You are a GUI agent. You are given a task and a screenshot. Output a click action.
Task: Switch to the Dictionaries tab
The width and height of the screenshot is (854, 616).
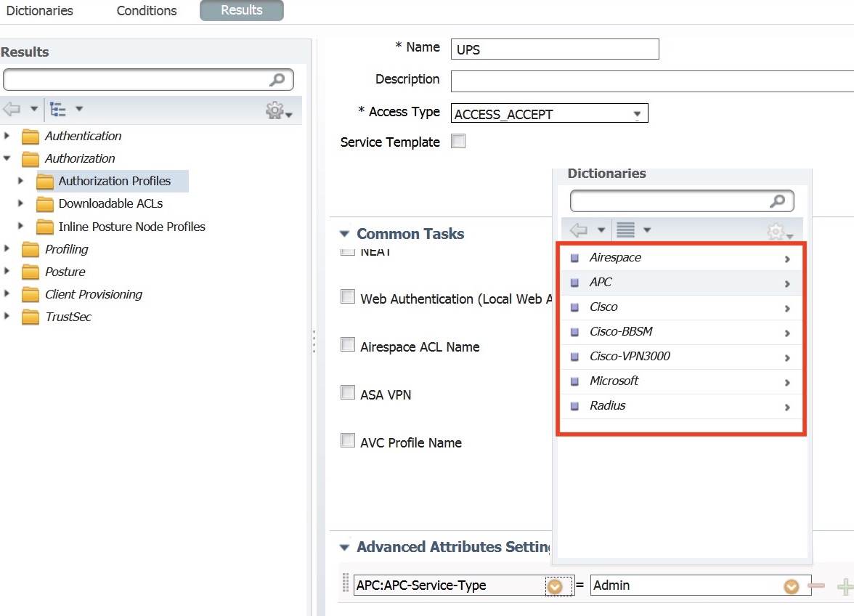[39, 10]
